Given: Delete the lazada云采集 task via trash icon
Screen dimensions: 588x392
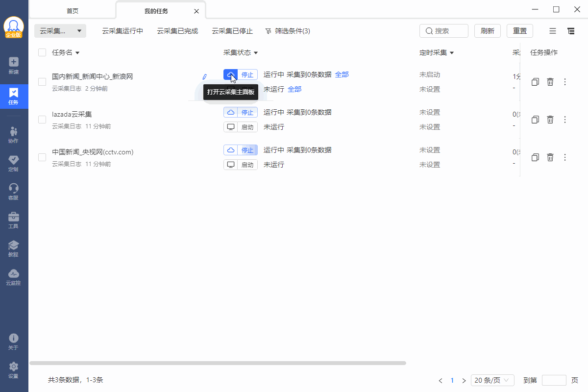Looking at the screenshot, I should coord(550,120).
